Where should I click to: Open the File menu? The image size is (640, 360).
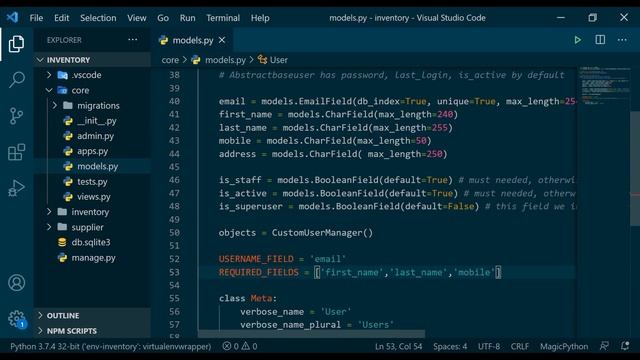pyautogui.click(x=36, y=18)
